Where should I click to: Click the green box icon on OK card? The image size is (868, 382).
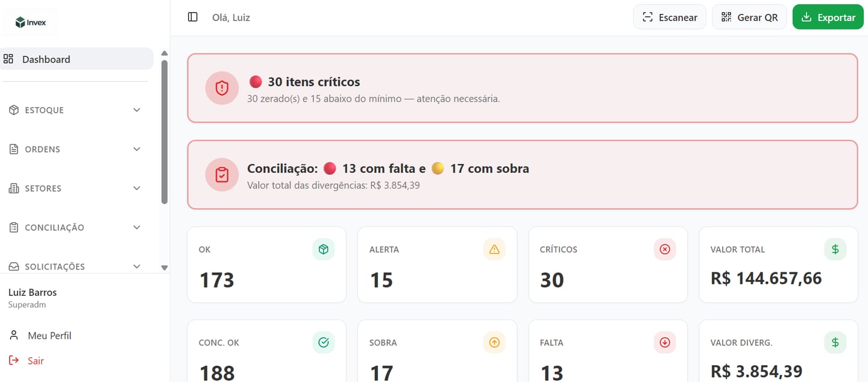click(323, 249)
